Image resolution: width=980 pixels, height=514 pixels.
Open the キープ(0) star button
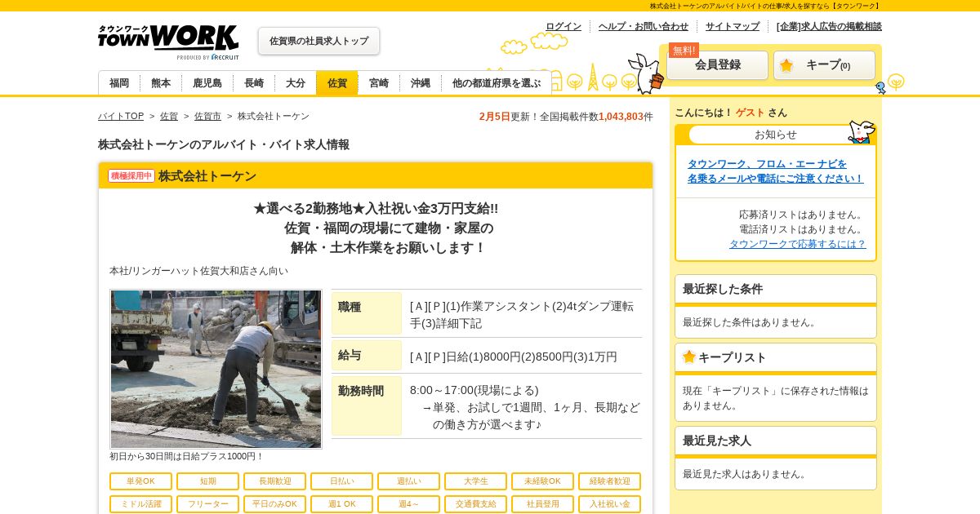coord(824,65)
